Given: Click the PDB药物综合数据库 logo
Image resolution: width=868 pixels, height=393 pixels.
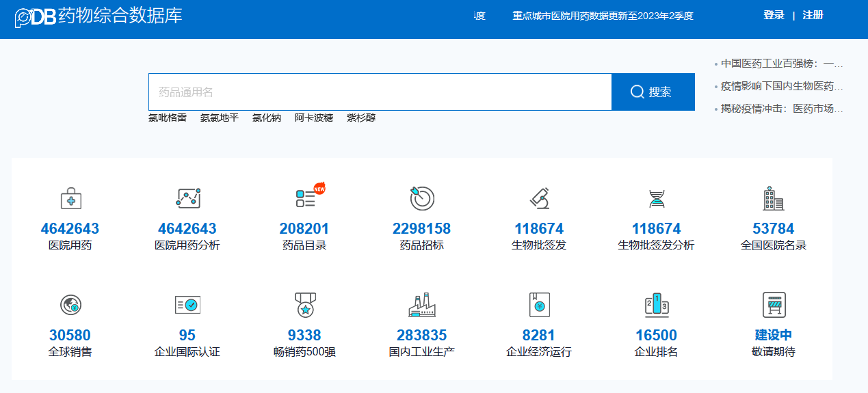Looking at the screenshot, I should pyautogui.click(x=98, y=16).
